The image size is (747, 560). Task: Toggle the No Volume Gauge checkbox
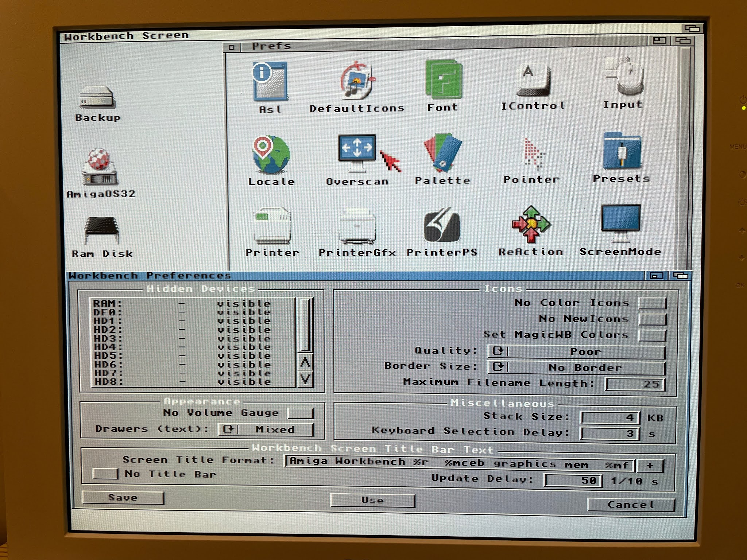[300, 413]
